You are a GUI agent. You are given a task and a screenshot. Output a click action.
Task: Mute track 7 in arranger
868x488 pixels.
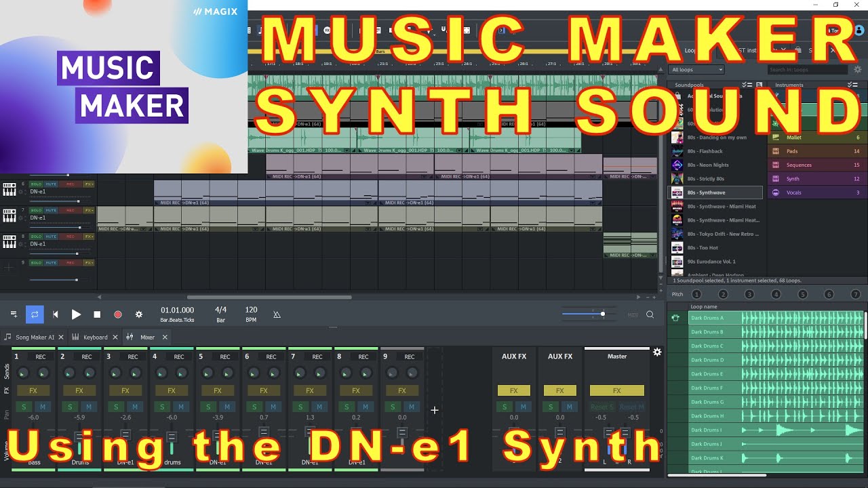52,210
